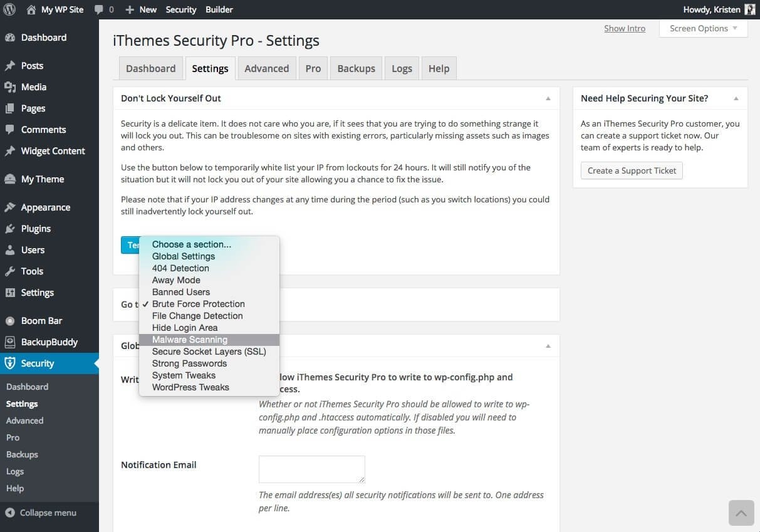
Task: Click the Security shield icon in sidebar
Action: 9,363
